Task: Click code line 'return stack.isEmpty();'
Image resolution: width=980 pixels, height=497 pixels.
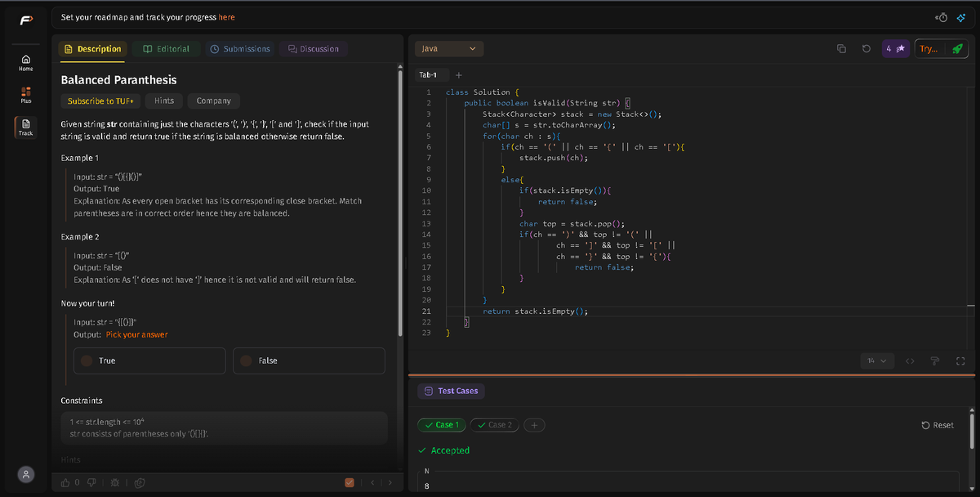Action: pos(535,311)
